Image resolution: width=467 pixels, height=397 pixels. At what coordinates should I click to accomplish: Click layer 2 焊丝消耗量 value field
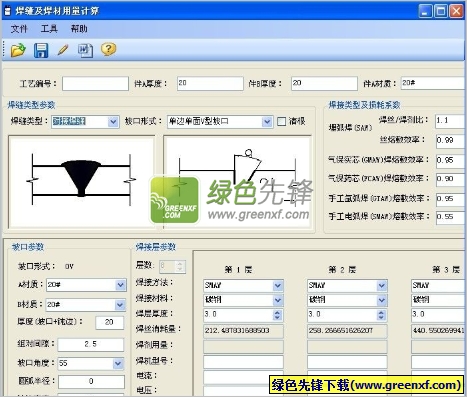(x=347, y=331)
